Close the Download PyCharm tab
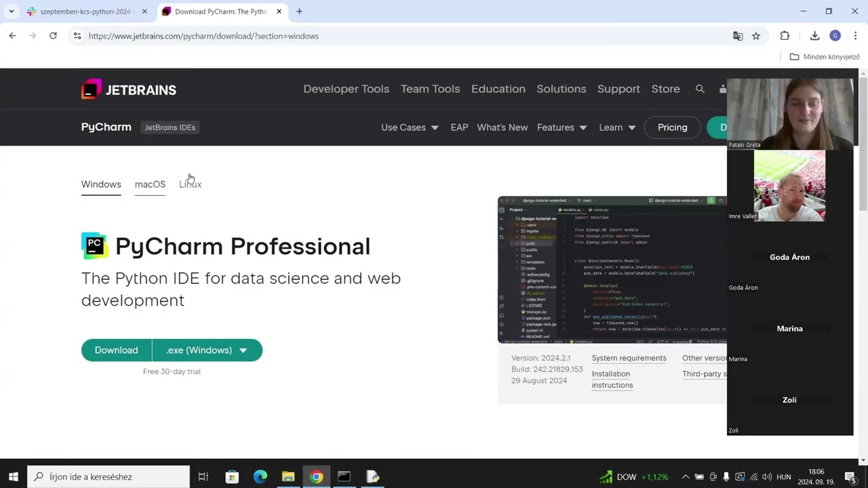This screenshot has height=488, width=868. pyautogui.click(x=279, y=12)
